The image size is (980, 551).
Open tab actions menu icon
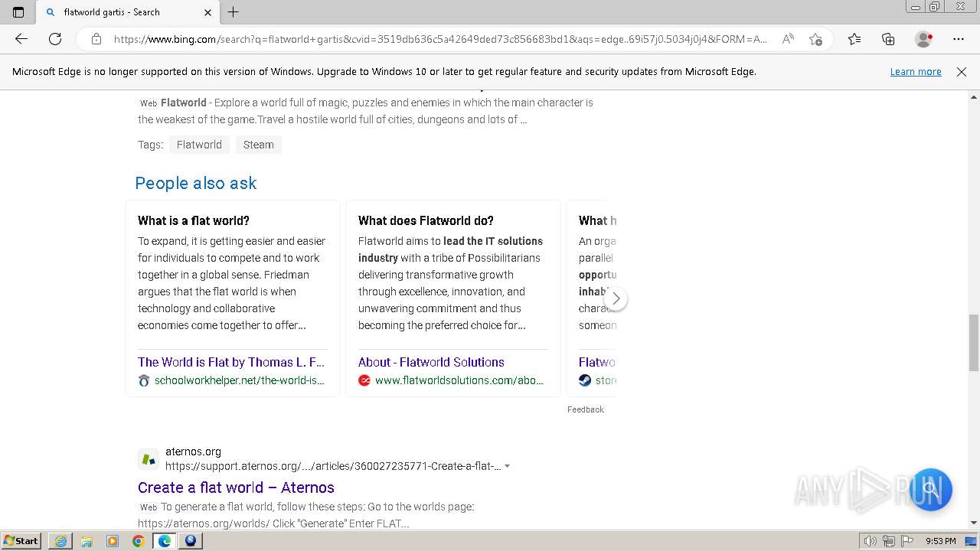[18, 12]
